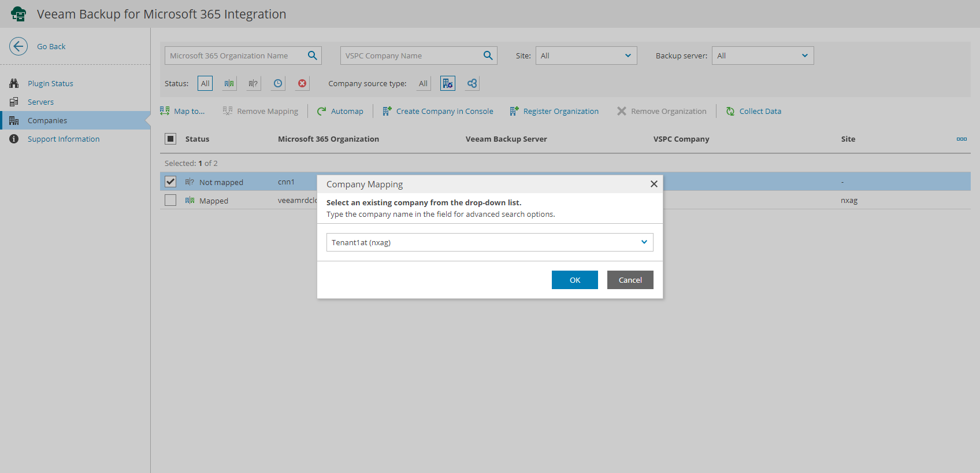The height and width of the screenshot is (473, 980).
Task: Click Register Organization toolbar button
Action: (554, 111)
